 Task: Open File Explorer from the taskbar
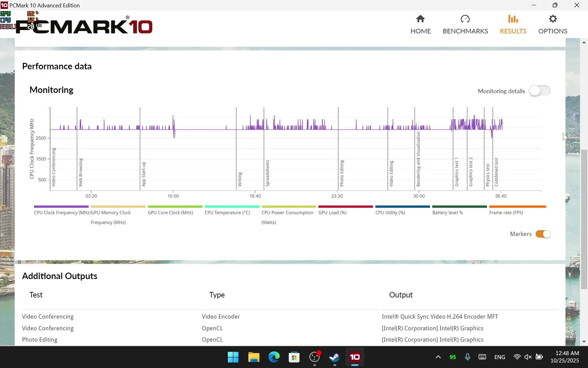(254, 357)
